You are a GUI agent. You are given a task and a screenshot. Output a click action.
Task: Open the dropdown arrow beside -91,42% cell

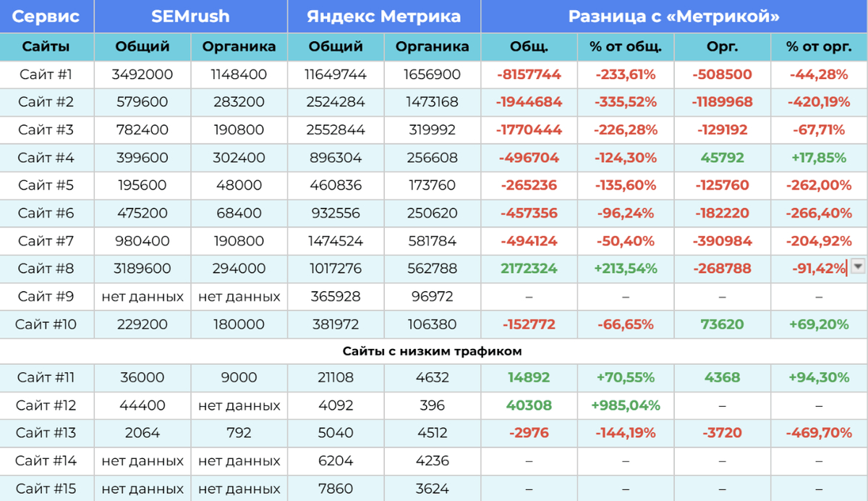coord(858,266)
